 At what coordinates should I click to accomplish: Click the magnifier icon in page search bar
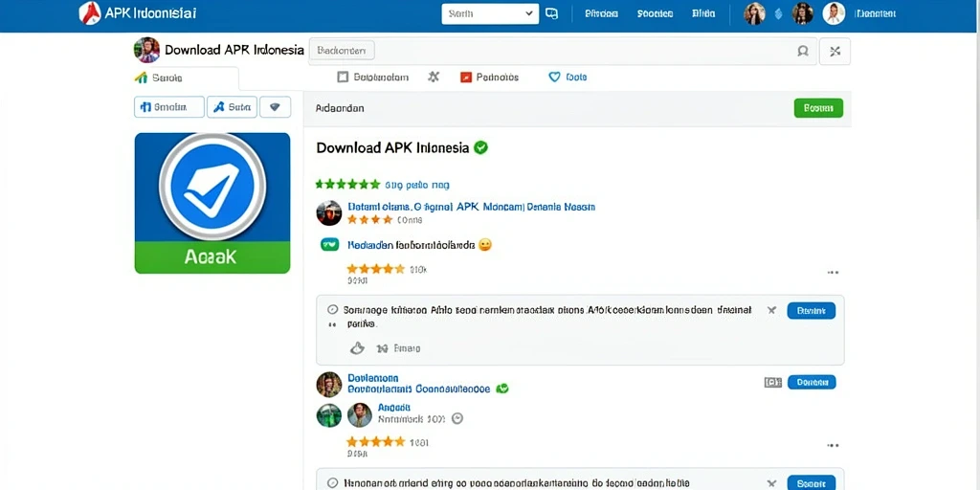point(803,52)
